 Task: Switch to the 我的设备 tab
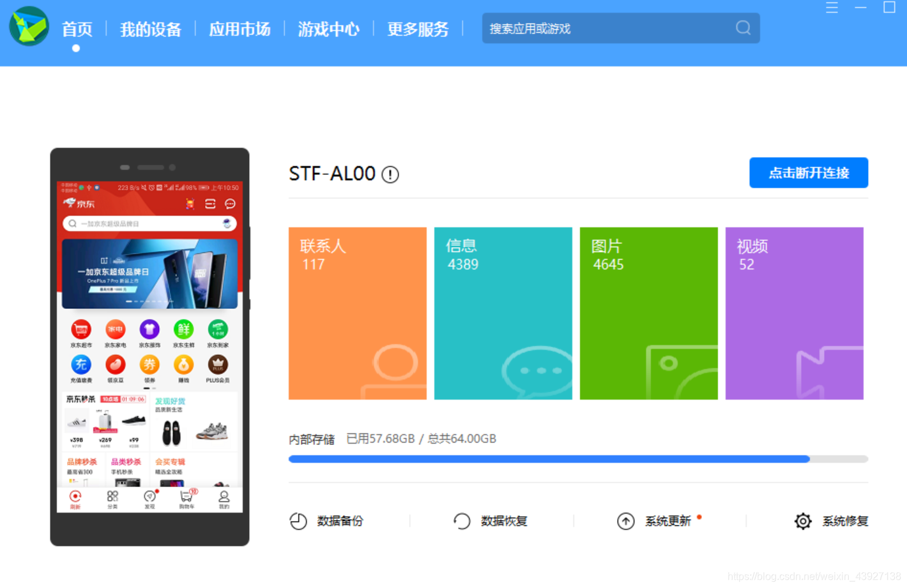click(x=151, y=29)
